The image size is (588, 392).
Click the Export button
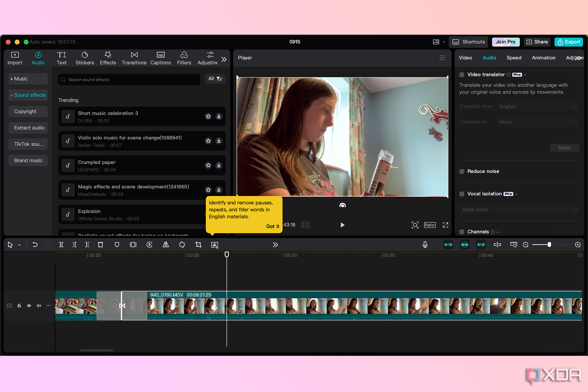(568, 41)
